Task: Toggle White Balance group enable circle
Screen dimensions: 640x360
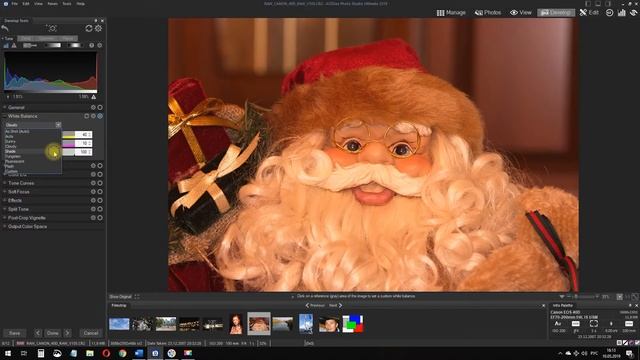Action: click(100, 116)
